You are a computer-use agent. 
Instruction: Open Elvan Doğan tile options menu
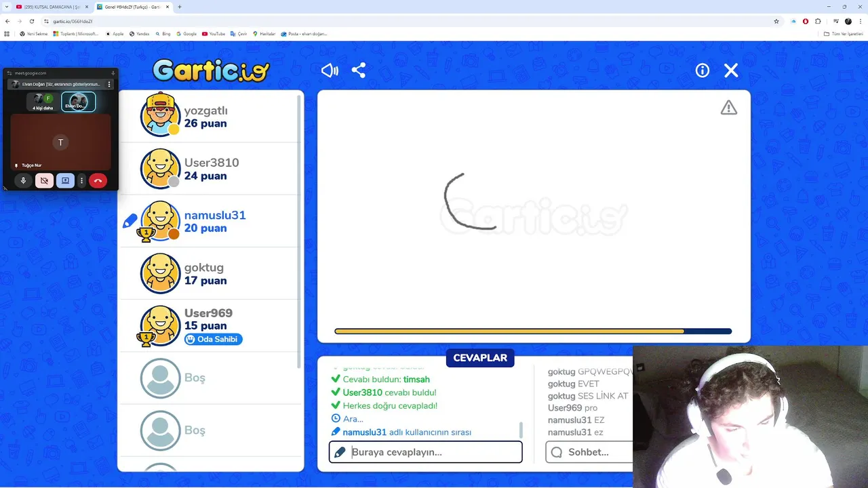[x=109, y=85]
